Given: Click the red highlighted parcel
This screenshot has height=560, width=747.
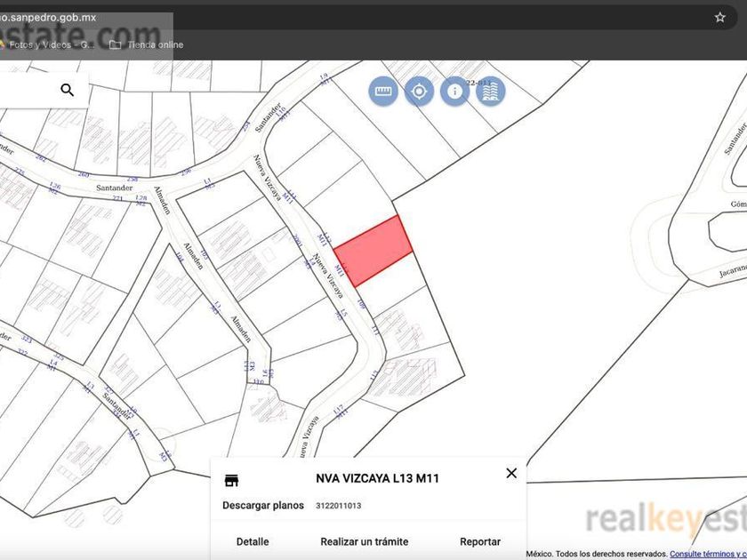Looking at the screenshot, I should point(373,251).
